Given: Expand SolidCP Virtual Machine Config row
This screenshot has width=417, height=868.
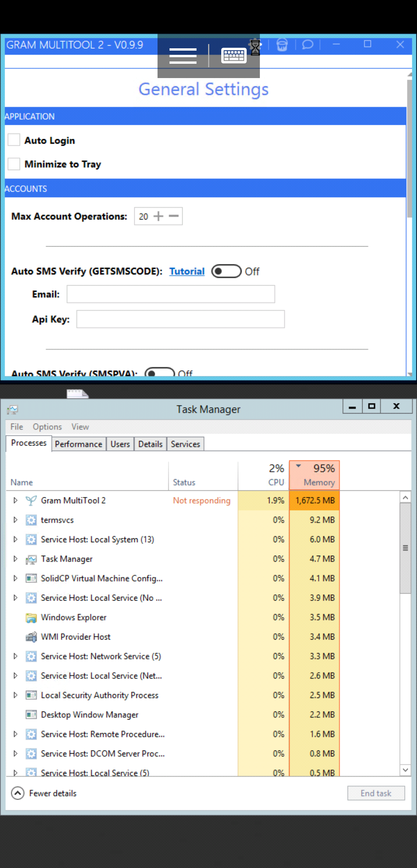Looking at the screenshot, I should pos(15,578).
